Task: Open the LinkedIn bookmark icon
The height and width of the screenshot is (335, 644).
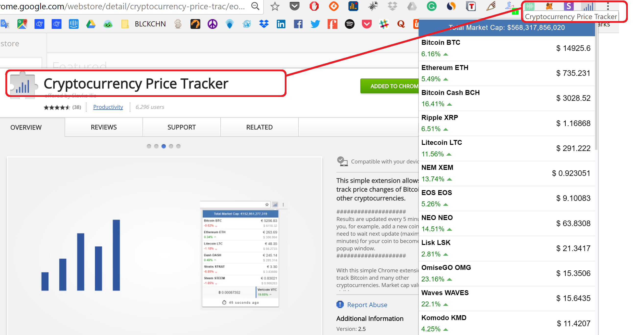Action: click(281, 24)
